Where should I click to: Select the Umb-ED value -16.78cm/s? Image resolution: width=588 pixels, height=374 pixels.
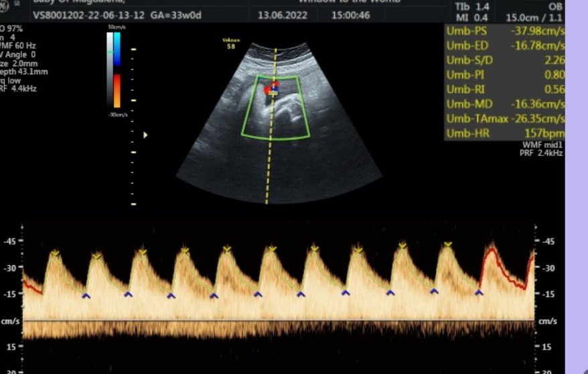click(x=537, y=45)
